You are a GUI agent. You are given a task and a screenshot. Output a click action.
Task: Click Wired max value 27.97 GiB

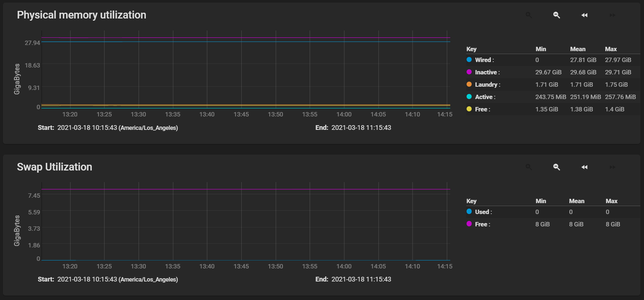[618, 60]
